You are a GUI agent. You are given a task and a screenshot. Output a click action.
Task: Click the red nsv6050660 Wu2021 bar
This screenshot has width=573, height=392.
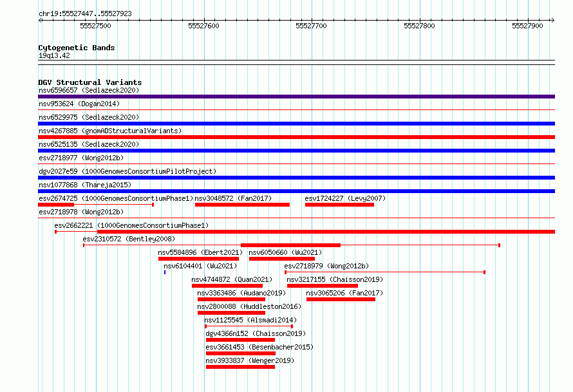[x=282, y=259]
